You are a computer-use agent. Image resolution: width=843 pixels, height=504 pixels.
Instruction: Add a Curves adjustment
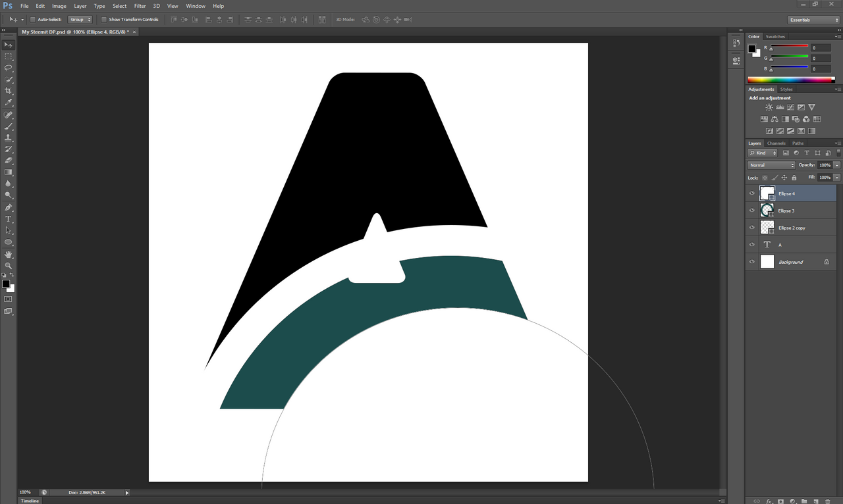(790, 107)
